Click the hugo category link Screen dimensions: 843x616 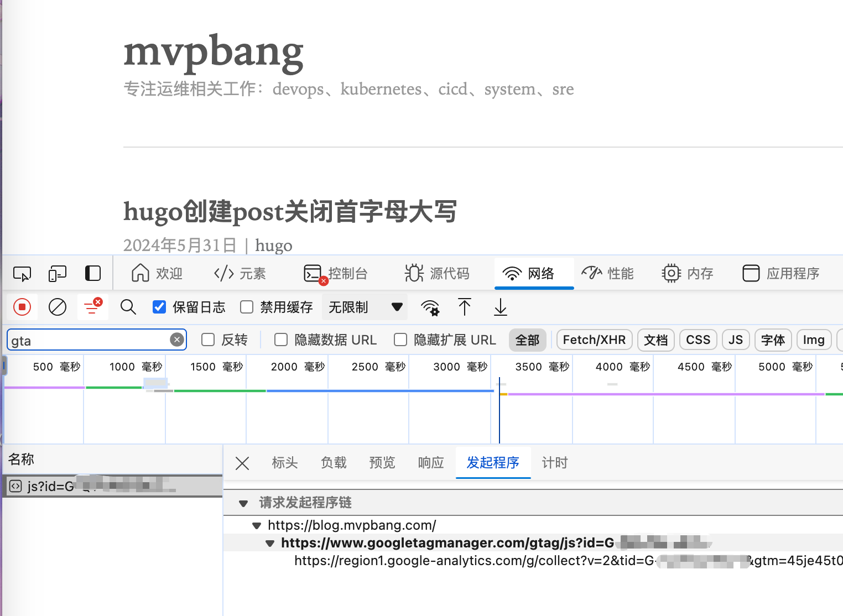(274, 246)
